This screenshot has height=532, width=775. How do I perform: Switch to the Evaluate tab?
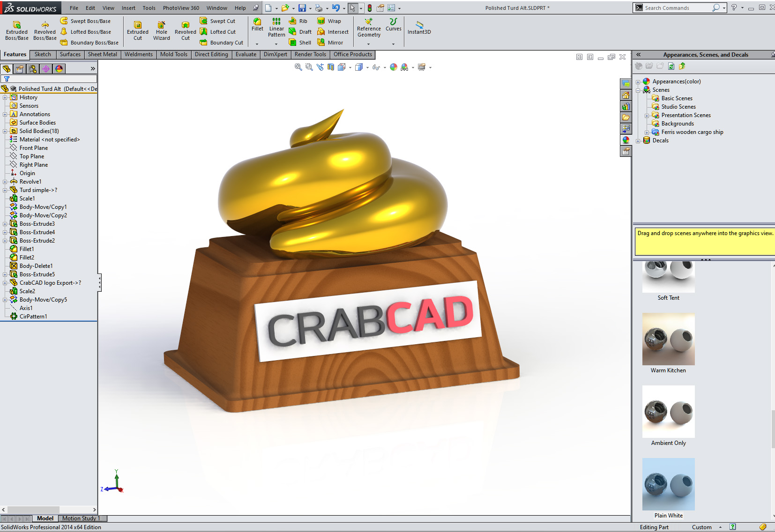coord(246,54)
